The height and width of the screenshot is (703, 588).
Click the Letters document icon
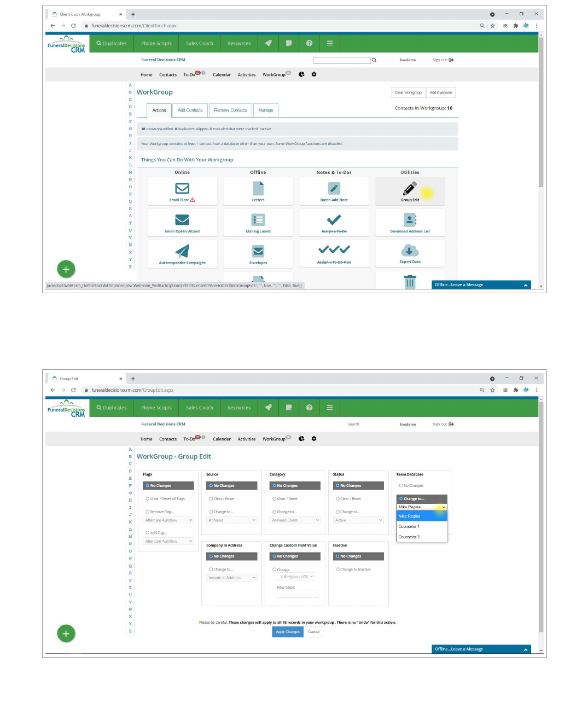click(258, 189)
